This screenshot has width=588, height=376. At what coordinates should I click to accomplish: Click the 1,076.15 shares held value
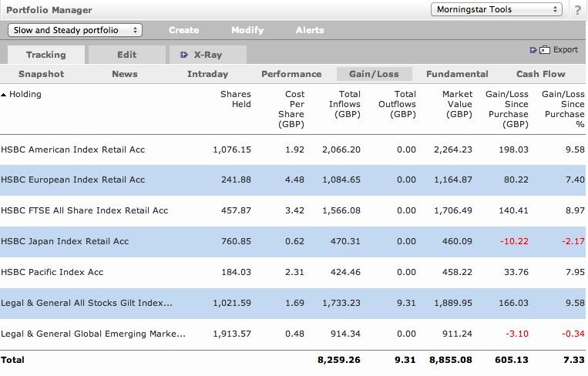tap(232, 150)
